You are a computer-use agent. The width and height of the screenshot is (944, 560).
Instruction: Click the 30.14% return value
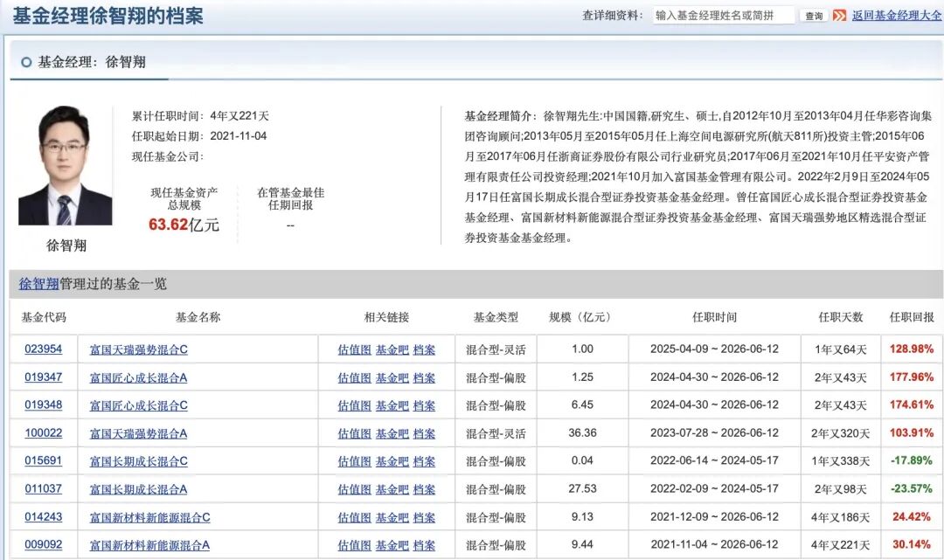[912, 544]
